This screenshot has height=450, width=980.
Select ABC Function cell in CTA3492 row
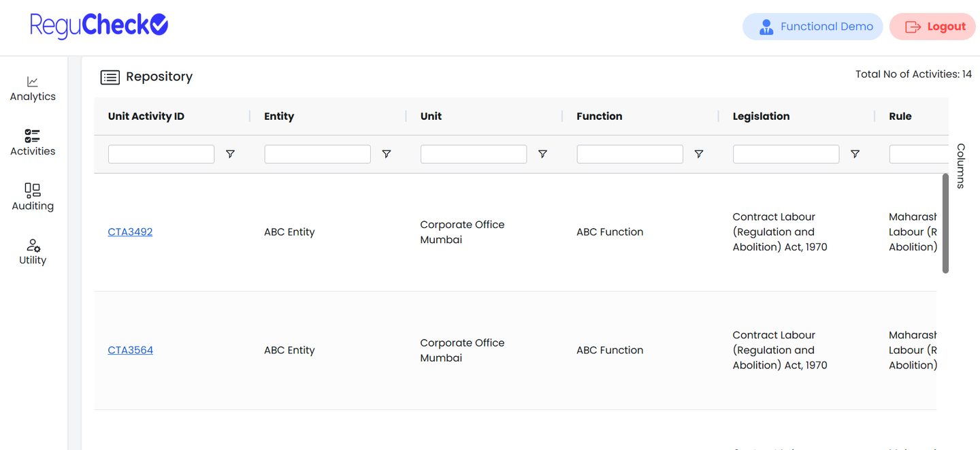[610, 232]
